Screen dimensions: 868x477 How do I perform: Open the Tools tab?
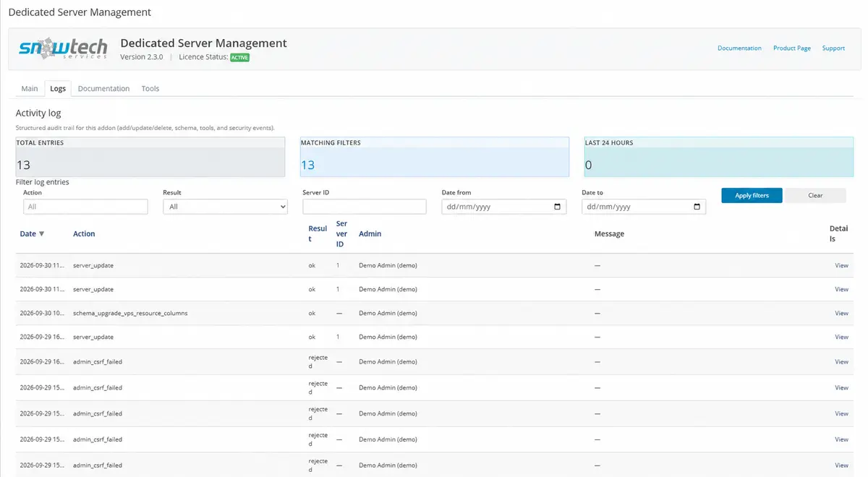pyautogui.click(x=150, y=88)
